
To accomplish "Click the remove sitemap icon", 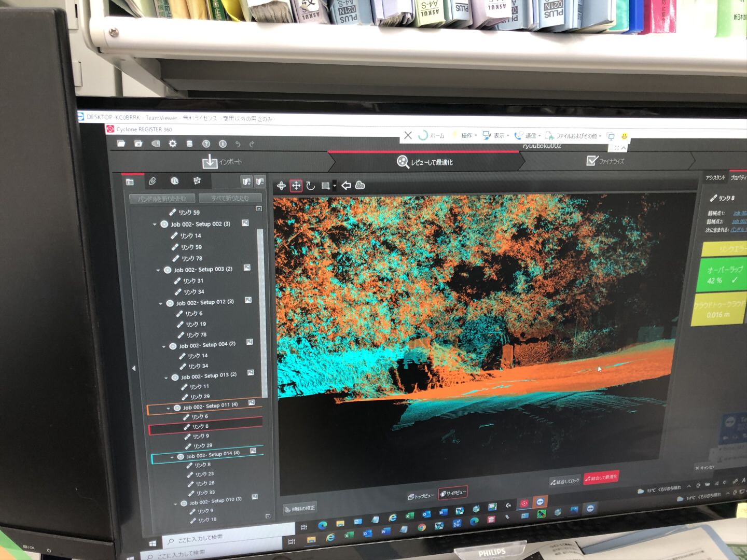I will tap(259, 181).
